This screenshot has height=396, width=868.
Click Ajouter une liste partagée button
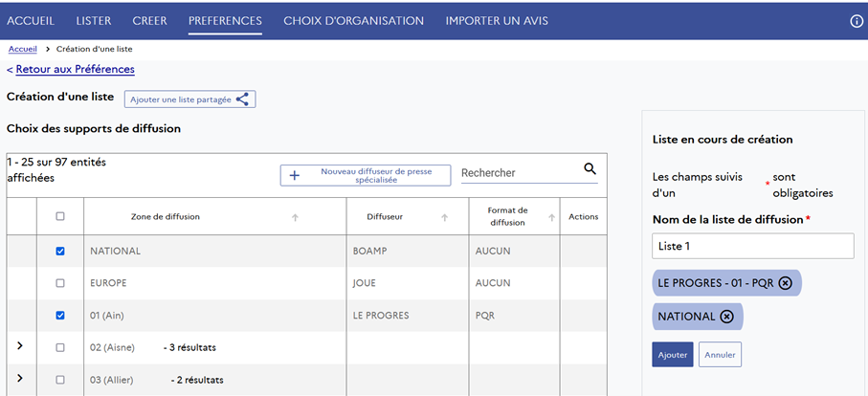click(189, 99)
